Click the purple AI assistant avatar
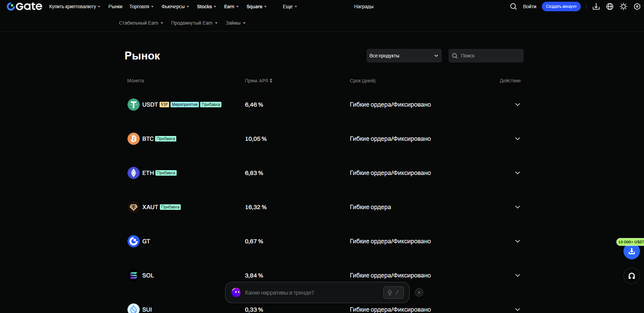The width and height of the screenshot is (644, 313). pos(236,292)
